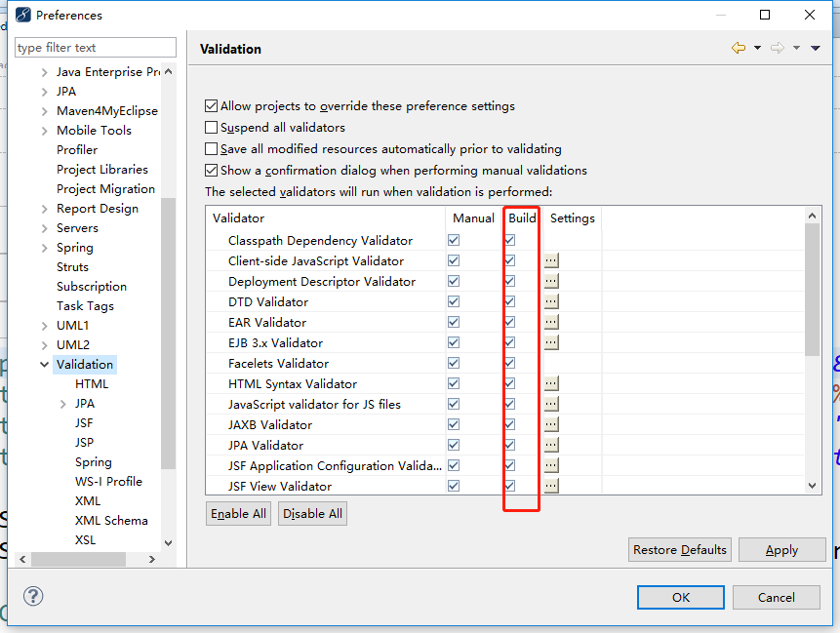Open the forward history dropdown arrow
Viewport: 840px width, 633px height.
(x=797, y=48)
